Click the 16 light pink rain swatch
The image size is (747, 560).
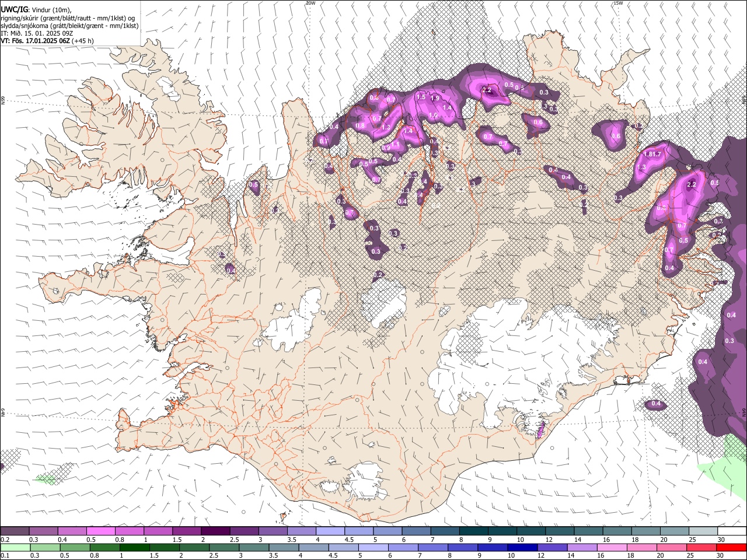612,547
